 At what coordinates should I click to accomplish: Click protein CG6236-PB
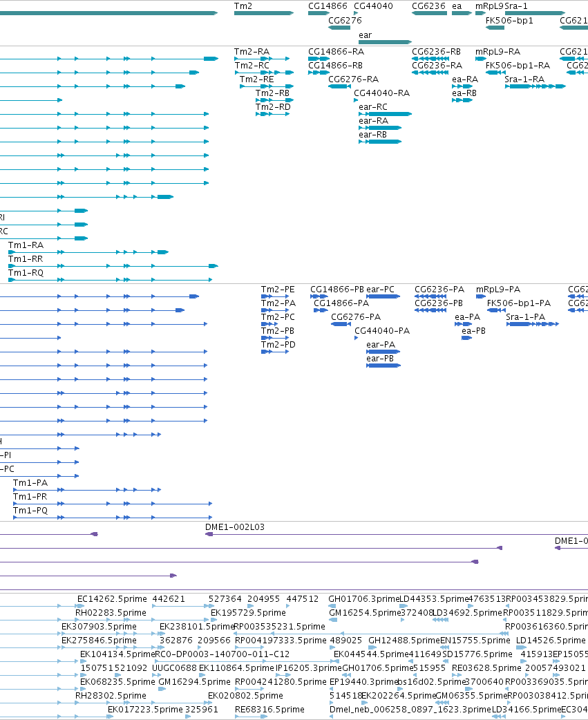coord(430,310)
